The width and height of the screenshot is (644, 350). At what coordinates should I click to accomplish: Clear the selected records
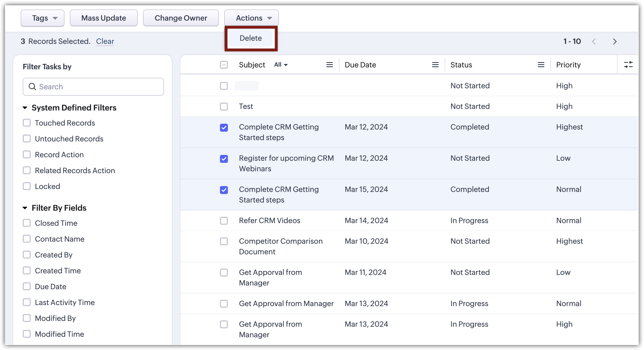point(105,41)
